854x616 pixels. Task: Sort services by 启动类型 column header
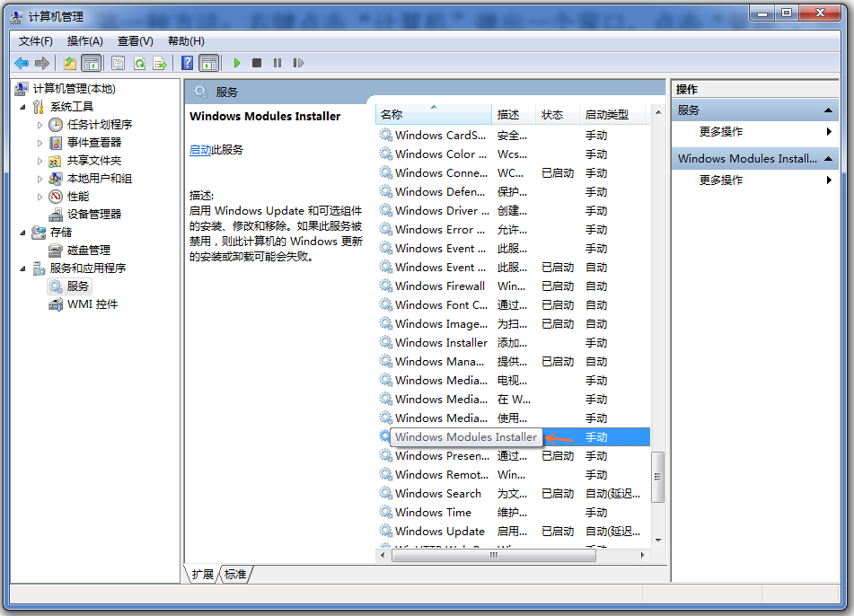[x=607, y=115]
